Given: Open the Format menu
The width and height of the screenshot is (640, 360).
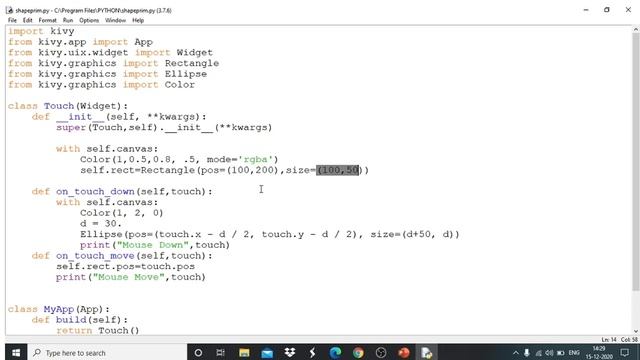Looking at the screenshot, I should tap(47, 20).
